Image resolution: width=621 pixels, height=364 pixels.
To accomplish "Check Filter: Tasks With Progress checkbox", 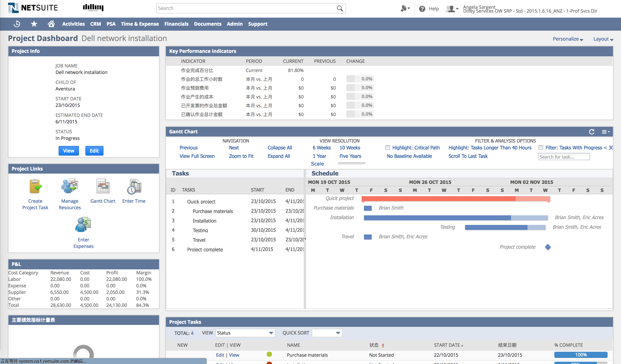I will 541,148.
